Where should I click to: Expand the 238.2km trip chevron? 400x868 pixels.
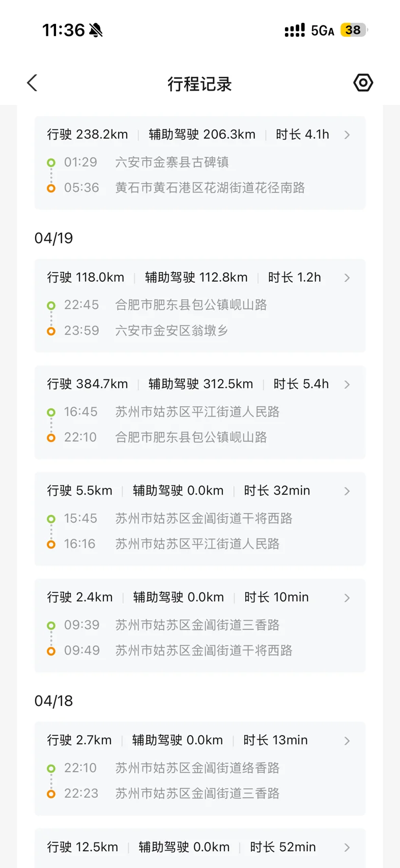click(347, 135)
